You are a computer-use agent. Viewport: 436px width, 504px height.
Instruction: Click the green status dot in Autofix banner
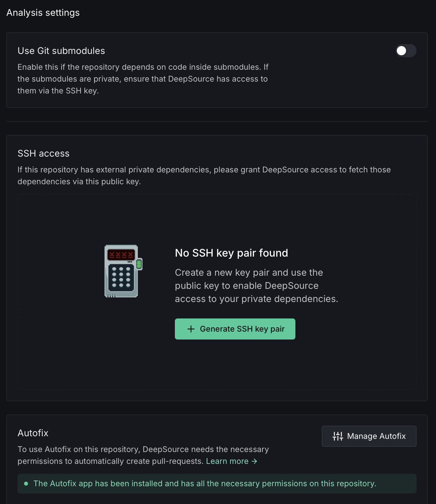pos(26,484)
